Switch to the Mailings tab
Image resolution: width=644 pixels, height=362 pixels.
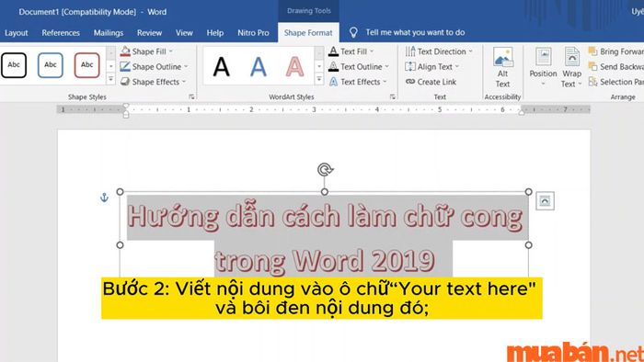[109, 33]
